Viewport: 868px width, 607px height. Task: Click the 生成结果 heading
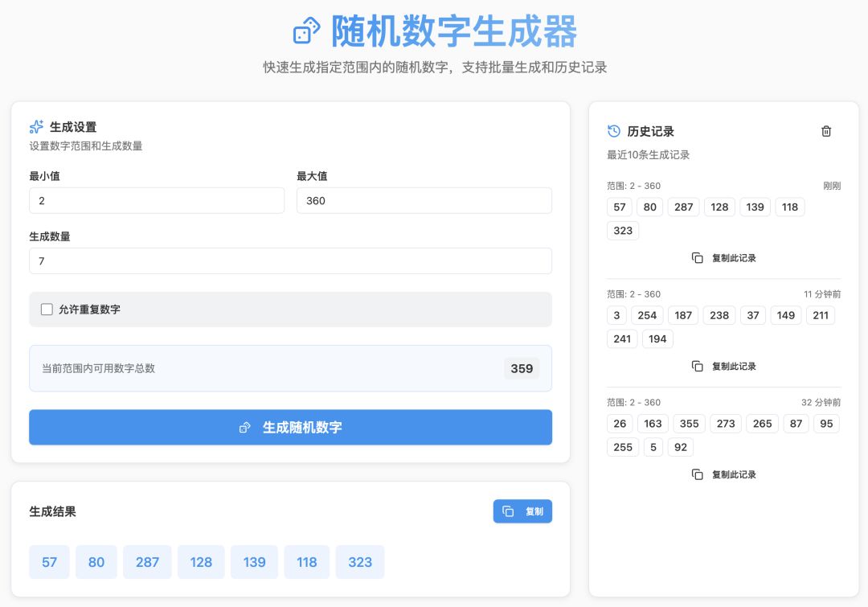(x=52, y=512)
